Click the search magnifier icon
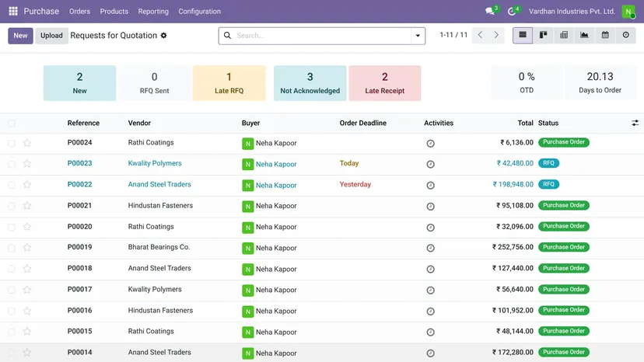 [227, 35]
